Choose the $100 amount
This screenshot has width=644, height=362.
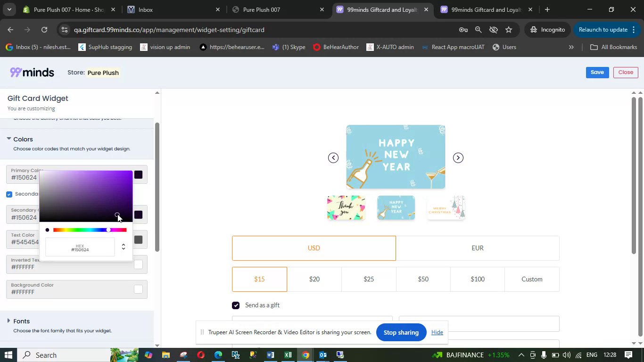[478, 279]
